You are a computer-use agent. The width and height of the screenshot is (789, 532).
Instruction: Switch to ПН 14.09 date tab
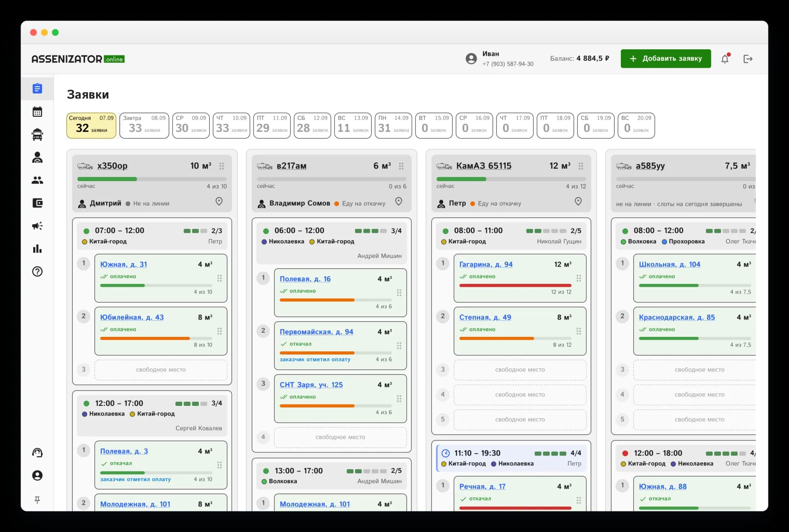tap(393, 125)
